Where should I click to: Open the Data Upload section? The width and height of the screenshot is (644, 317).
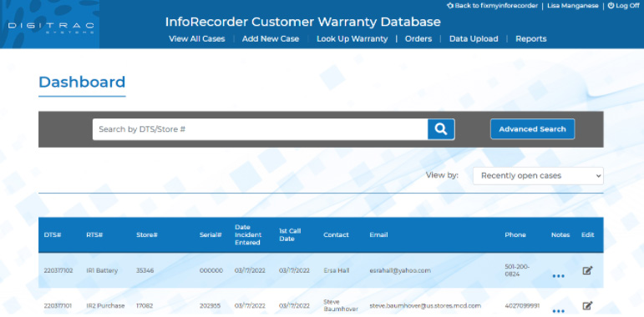(474, 39)
